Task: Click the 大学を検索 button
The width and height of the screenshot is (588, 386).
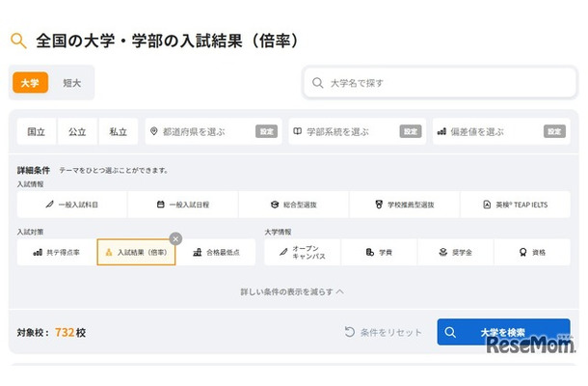Action: (x=503, y=332)
